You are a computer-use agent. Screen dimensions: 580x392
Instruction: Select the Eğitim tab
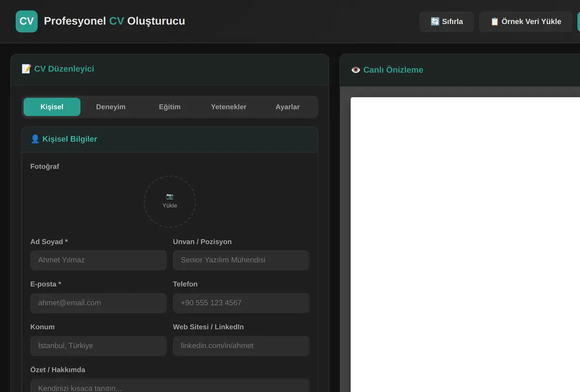tap(170, 107)
